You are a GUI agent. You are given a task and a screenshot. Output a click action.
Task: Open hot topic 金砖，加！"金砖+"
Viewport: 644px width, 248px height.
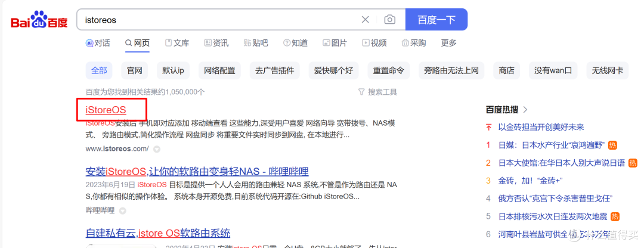[x=530, y=181]
